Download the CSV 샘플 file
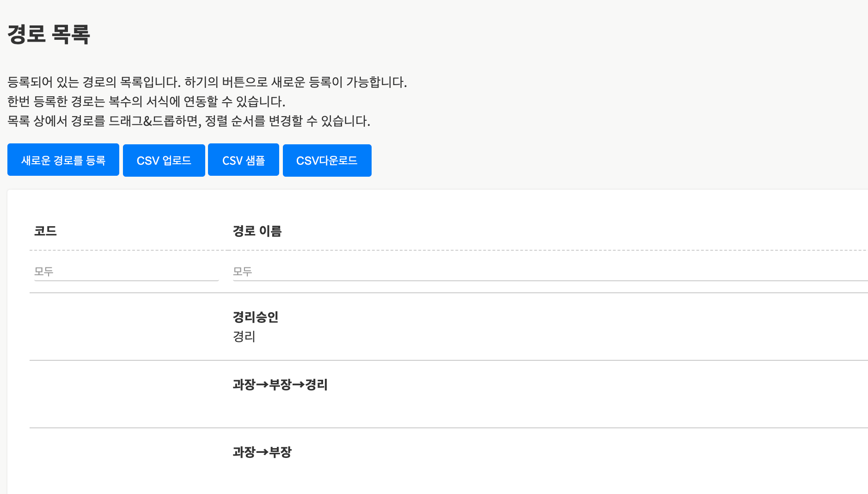Screen dimensions: 868x494 243,160
